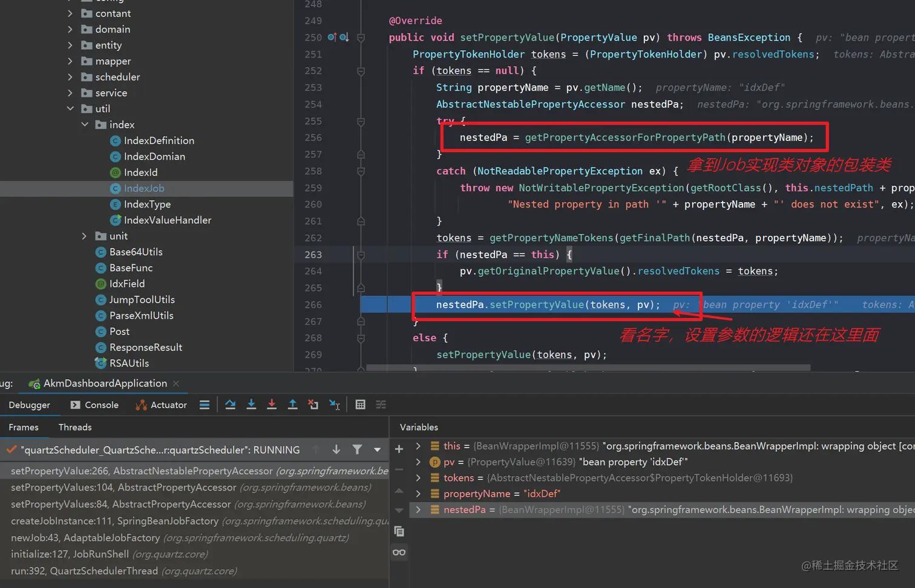Expand the mapper folder

click(x=70, y=61)
